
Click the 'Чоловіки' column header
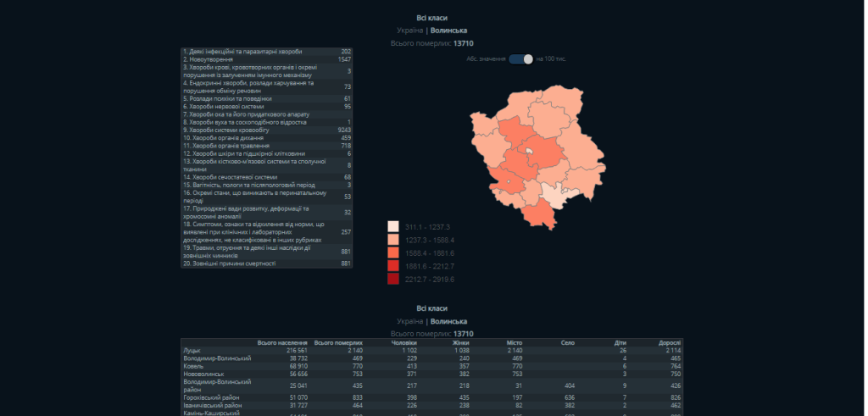coord(404,342)
